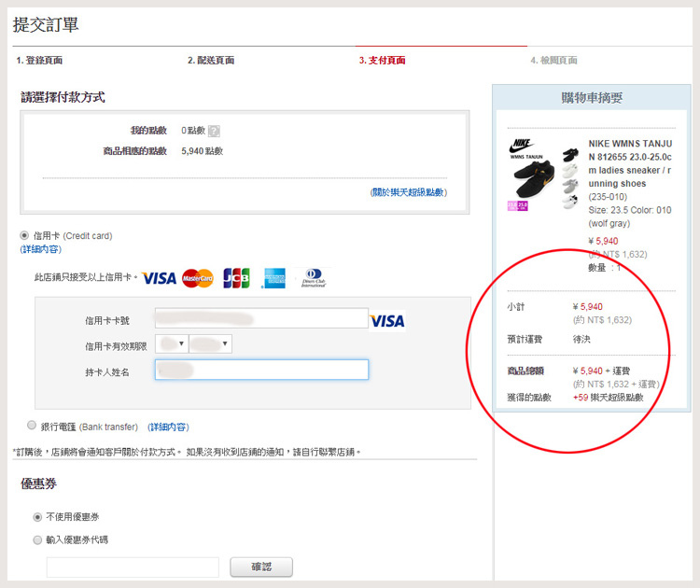The image size is (700, 588).
Task: Click the Visa badge beside card number field
Action: coord(387,321)
